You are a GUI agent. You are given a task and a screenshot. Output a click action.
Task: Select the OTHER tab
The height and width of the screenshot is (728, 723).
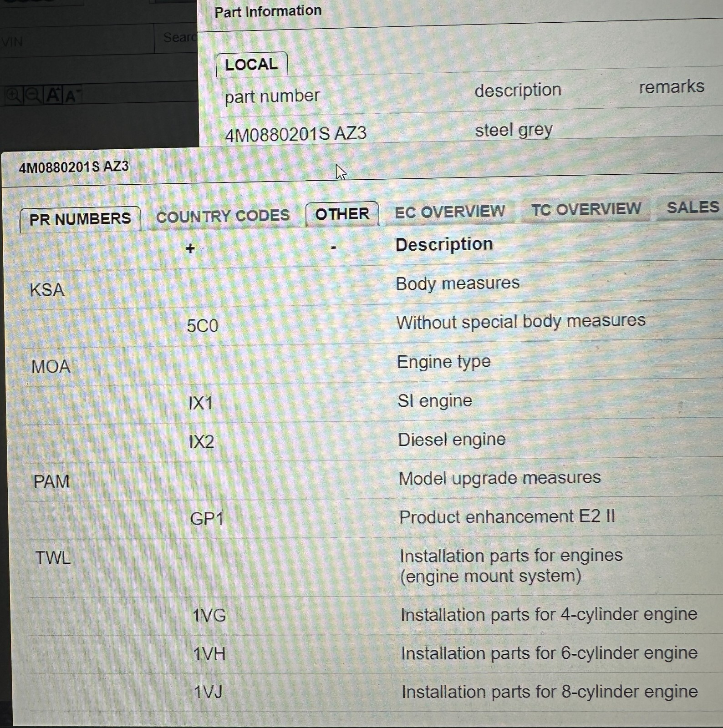point(342,214)
